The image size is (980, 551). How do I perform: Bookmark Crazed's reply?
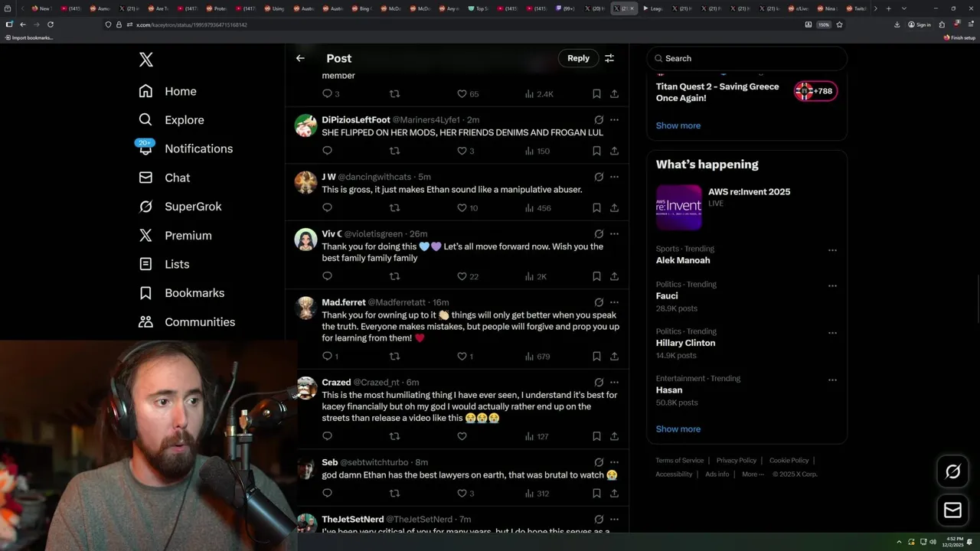pos(596,436)
